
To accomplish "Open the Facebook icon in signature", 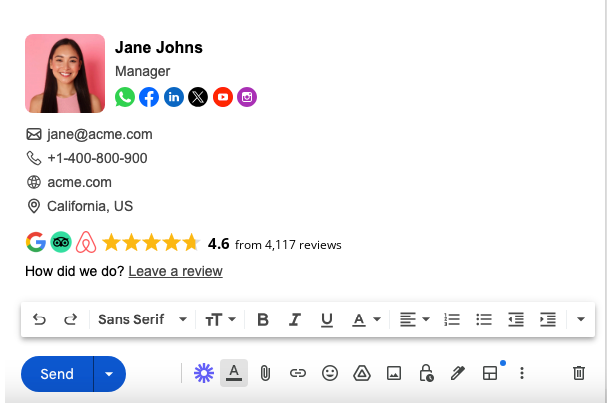I will [149, 97].
